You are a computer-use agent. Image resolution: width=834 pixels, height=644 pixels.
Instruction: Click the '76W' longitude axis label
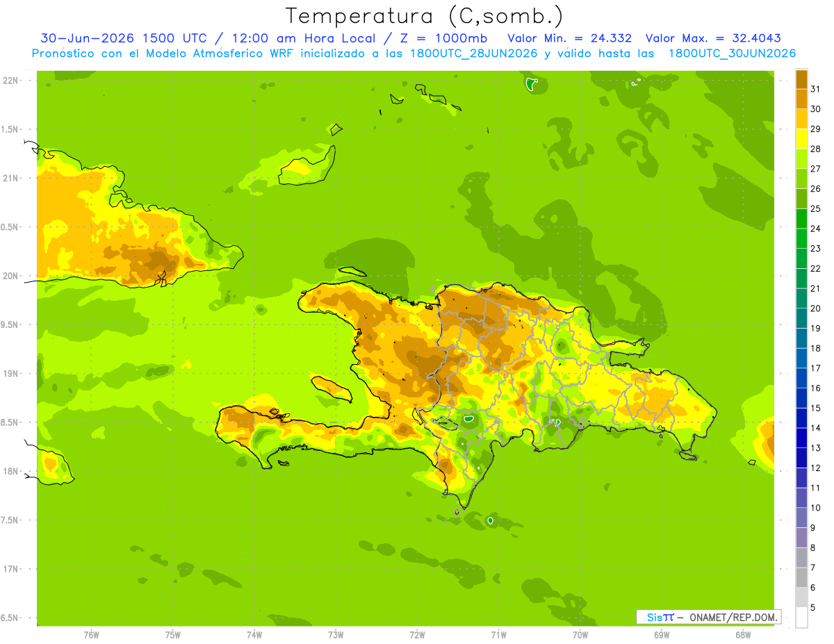click(x=91, y=634)
